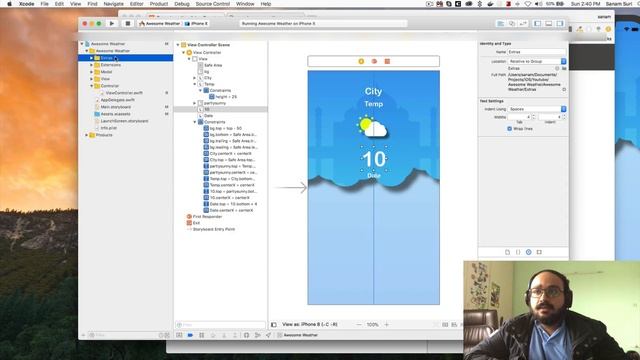Select Exit item in outline
640x360 pixels.
(196, 223)
